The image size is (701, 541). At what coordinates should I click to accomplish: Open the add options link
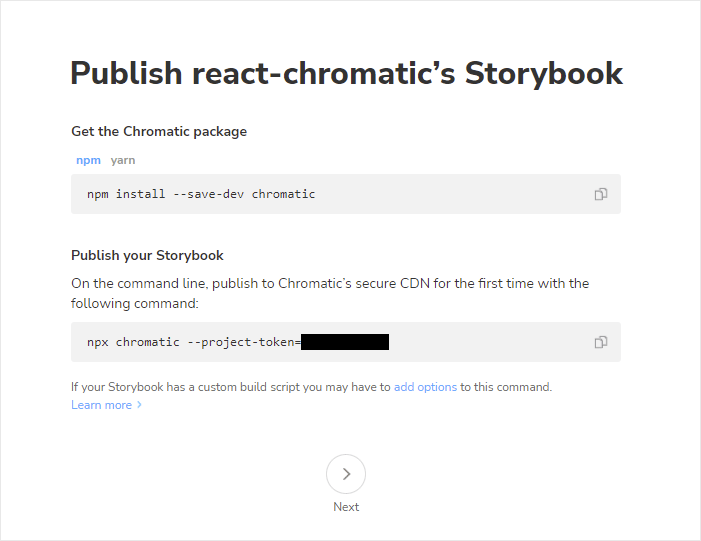(425, 387)
